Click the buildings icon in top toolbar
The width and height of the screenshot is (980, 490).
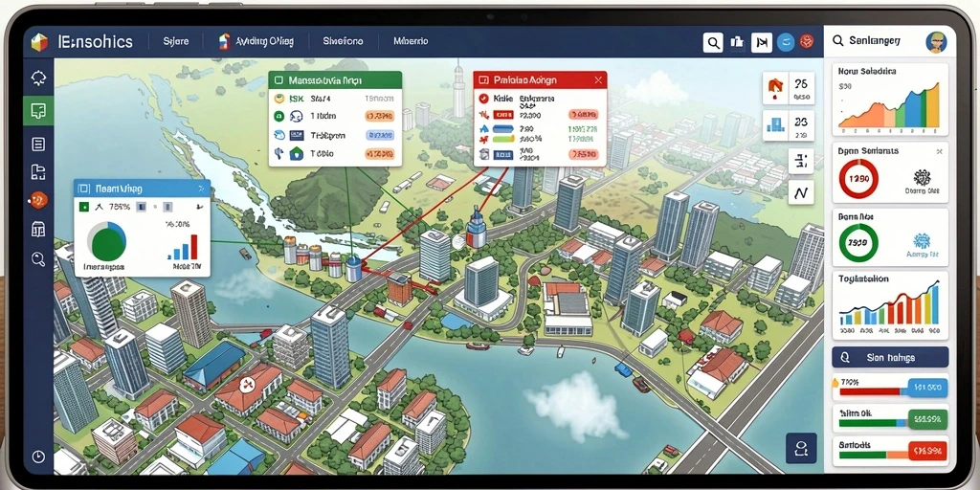[737, 42]
